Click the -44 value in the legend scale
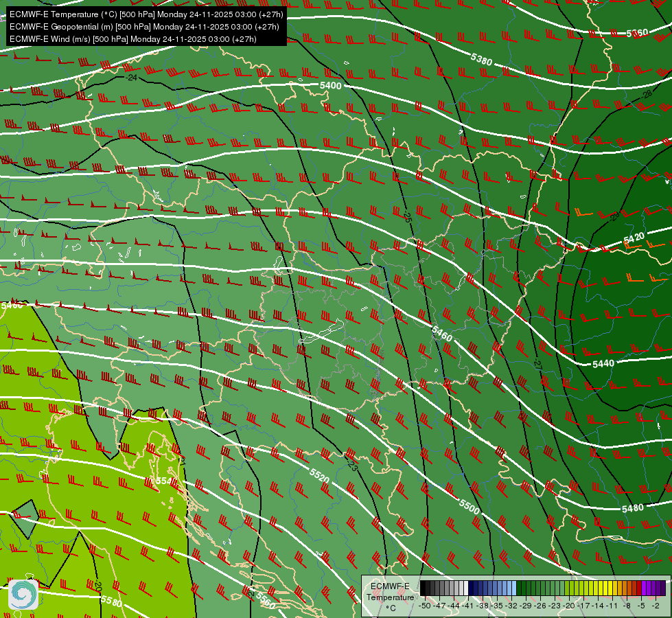This screenshot has width=672, height=618. tap(454, 606)
